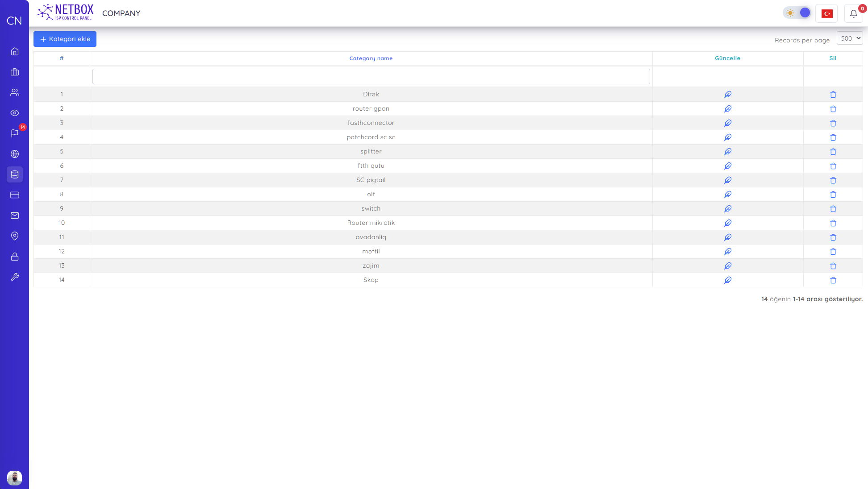The image size is (868, 489).
Task: Click the Kategori ekle button
Action: coord(65,39)
